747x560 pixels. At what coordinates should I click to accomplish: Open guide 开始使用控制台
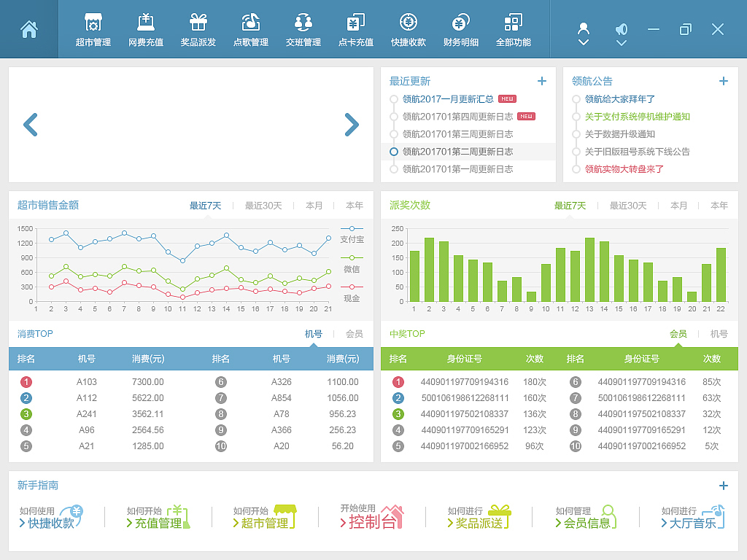[372, 517]
